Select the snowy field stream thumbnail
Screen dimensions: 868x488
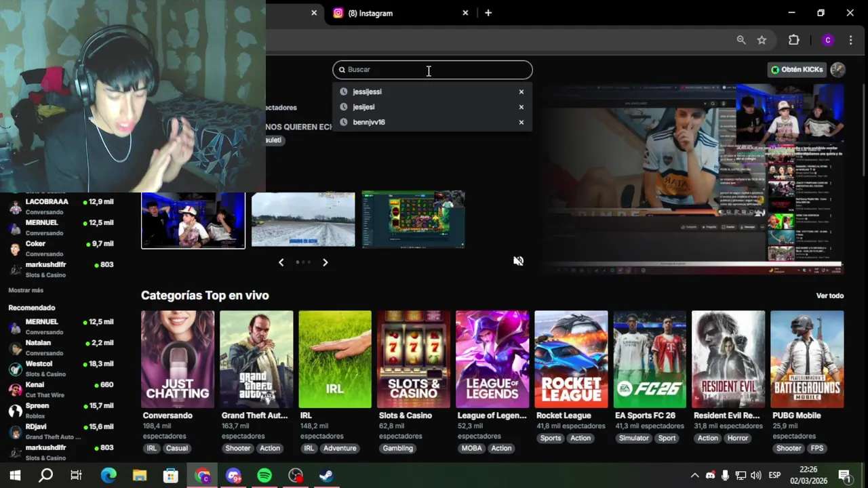coord(303,220)
